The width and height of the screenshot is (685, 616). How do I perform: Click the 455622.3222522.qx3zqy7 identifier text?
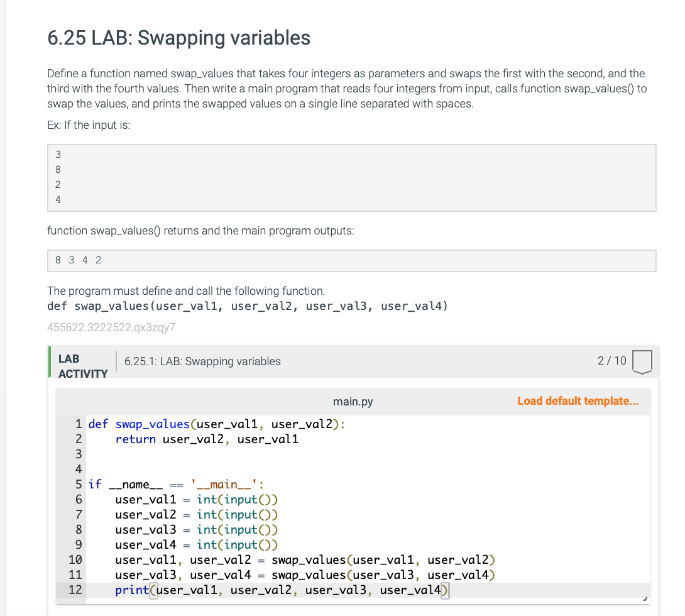(111, 327)
